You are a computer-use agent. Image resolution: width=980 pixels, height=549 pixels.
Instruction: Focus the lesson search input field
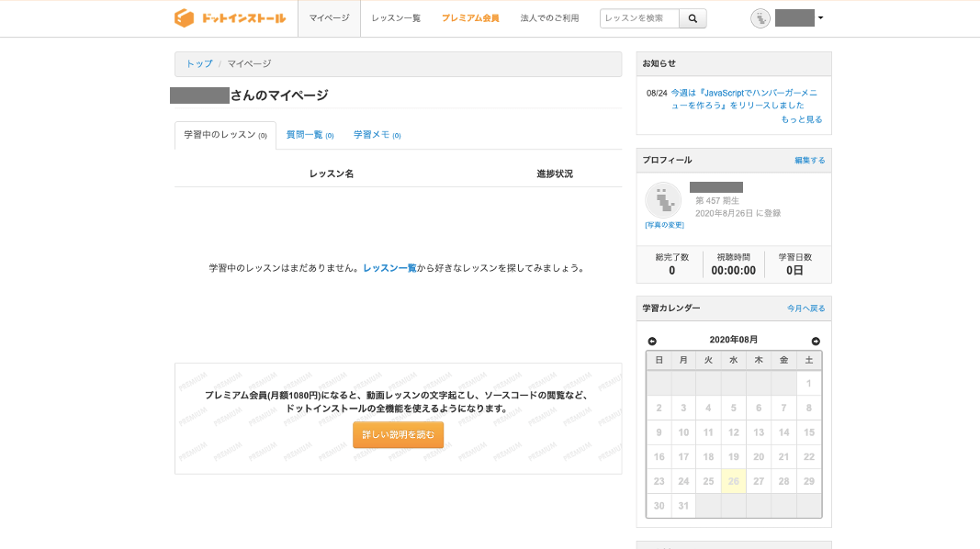click(x=639, y=18)
